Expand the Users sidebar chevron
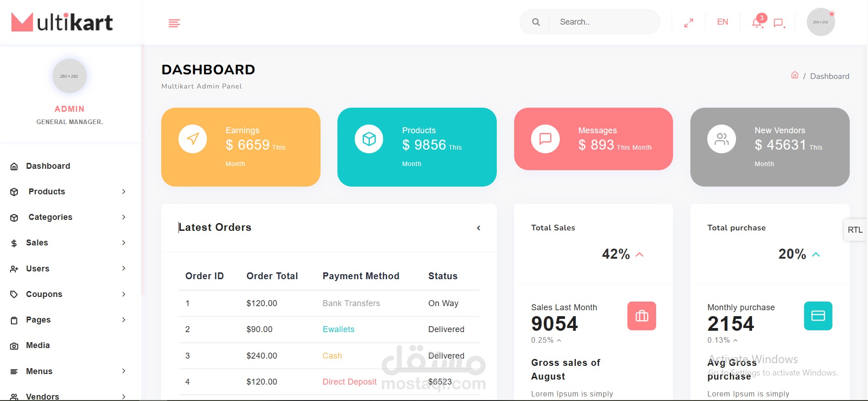 124,268
